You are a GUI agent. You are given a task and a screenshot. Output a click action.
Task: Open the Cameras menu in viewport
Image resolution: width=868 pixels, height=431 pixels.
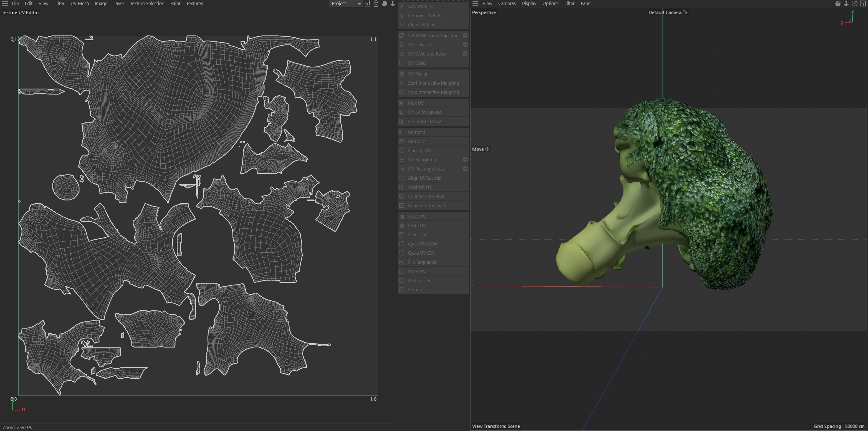pyautogui.click(x=507, y=3)
